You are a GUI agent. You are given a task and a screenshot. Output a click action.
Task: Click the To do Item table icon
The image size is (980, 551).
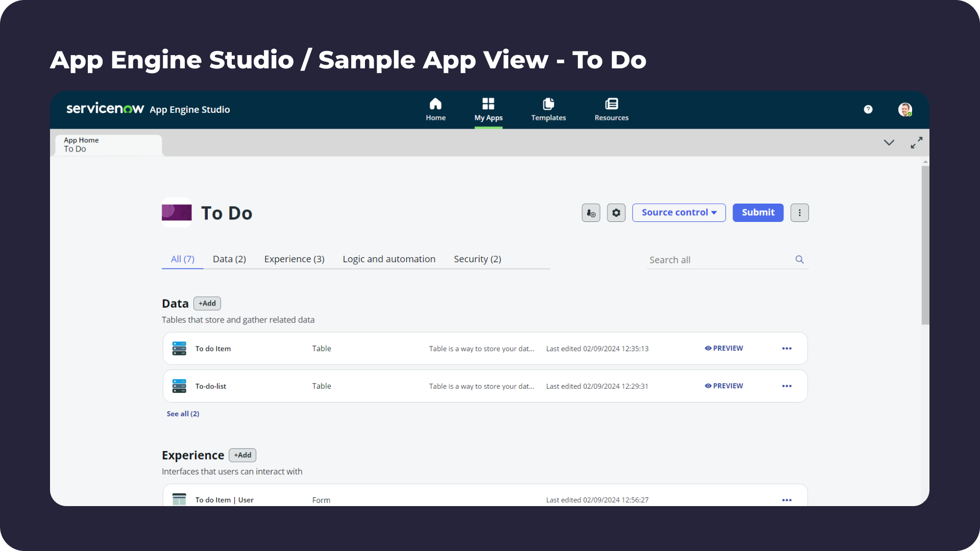click(x=179, y=348)
